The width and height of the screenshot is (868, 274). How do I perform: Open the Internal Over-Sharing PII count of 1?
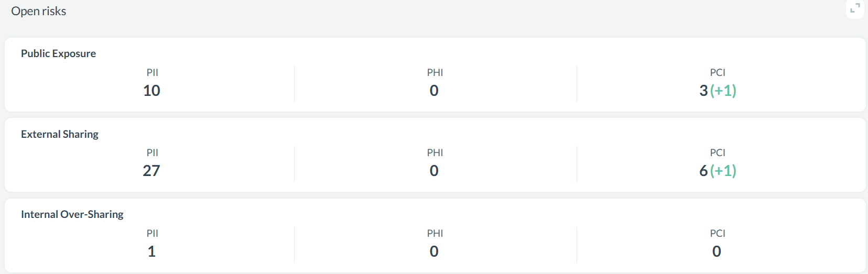point(151,251)
